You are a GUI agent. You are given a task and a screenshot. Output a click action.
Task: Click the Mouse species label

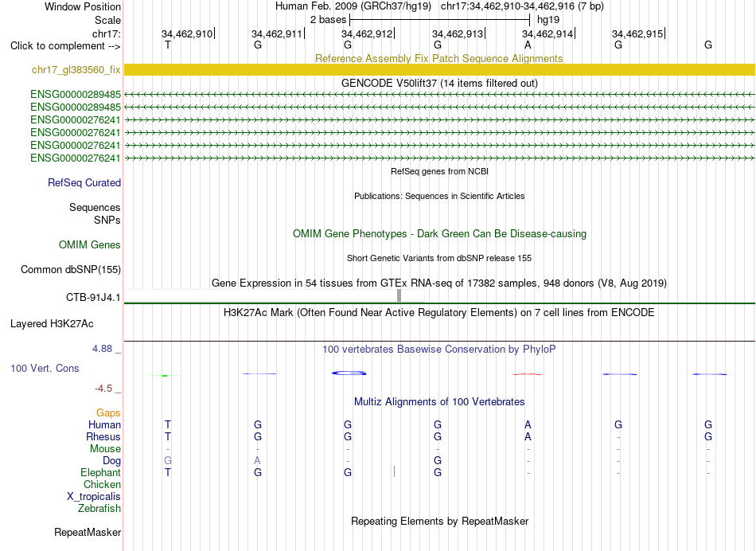[105, 449]
